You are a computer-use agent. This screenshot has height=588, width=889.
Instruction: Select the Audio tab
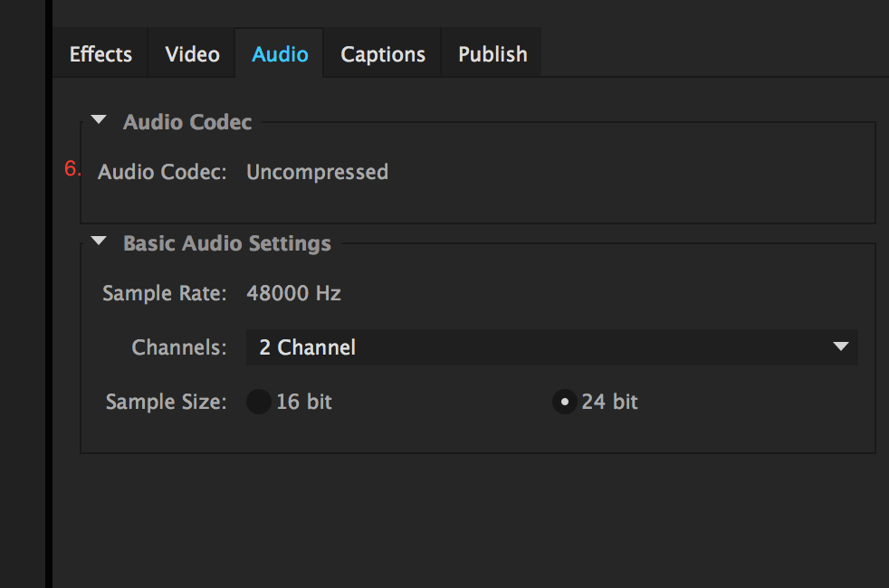[280, 54]
